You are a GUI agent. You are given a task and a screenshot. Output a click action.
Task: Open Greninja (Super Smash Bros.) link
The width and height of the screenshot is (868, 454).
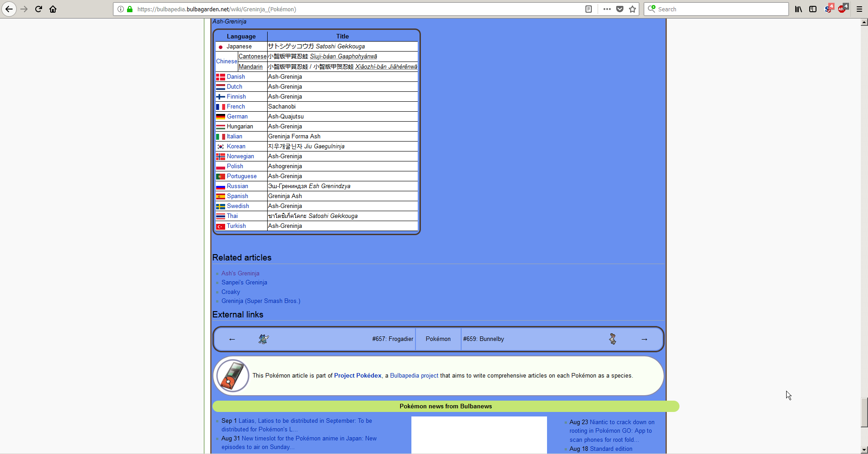click(x=261, y=301)
